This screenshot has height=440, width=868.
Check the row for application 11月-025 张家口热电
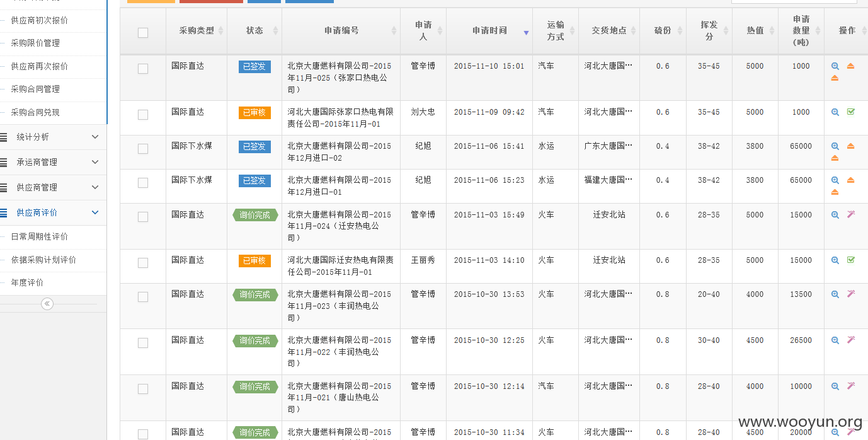[143, 69]
